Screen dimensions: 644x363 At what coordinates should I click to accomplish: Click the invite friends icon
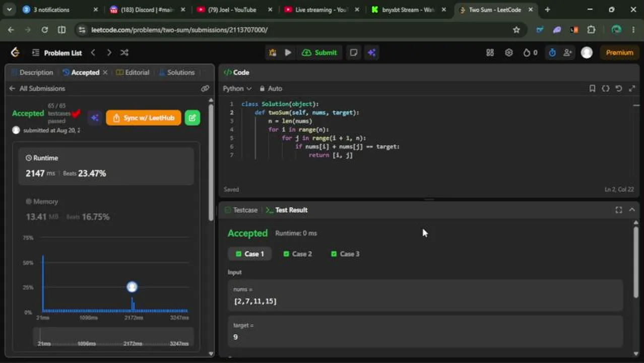[x=568, y=52]
